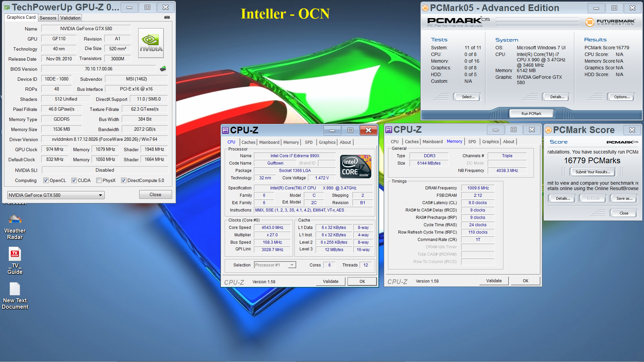The height and width of the screenshot is (362, 644).
Task: Click the Memory Size value 6144 MBytes
Action: coord(429,163)
